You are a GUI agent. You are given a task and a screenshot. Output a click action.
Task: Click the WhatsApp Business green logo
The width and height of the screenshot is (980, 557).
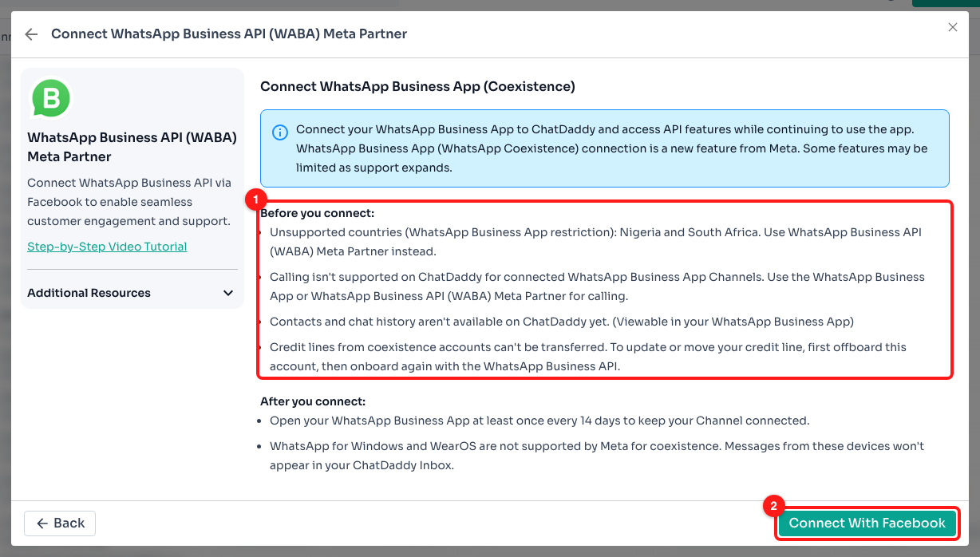(51, 99)
